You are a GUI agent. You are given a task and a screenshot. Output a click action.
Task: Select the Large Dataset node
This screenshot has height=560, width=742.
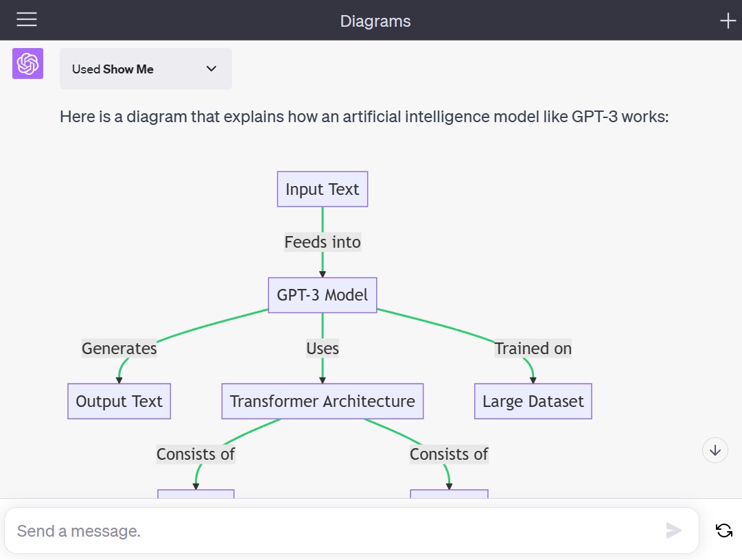click(533, 401)
